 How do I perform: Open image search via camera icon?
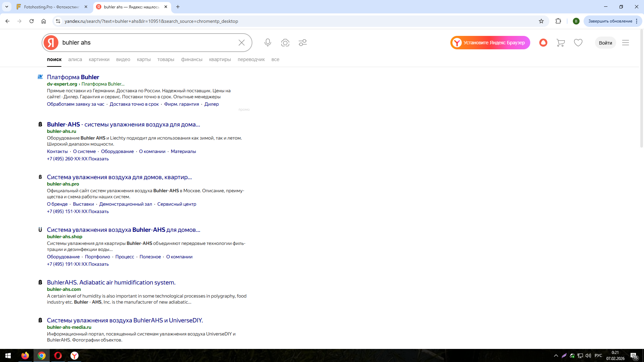[285, 43]
